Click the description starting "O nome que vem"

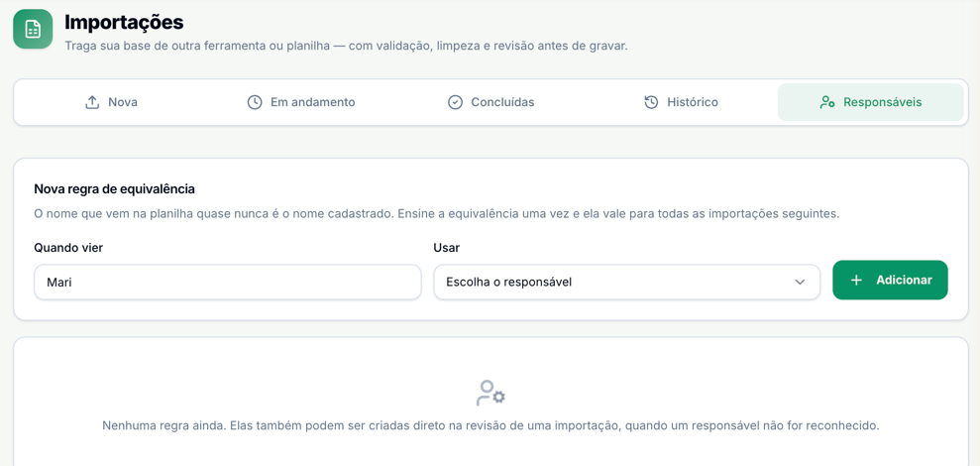437,213
